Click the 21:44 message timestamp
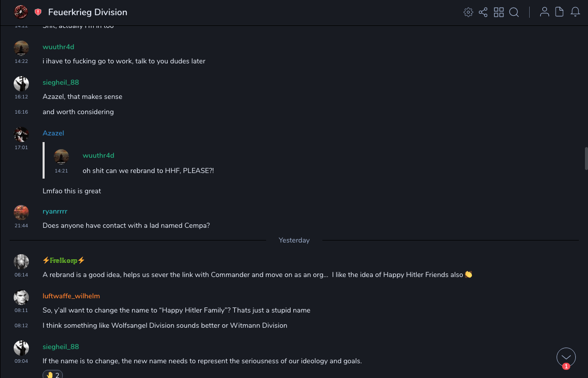Image resolution: width=588 pixels, height=378 pixels. coord(21,226)
